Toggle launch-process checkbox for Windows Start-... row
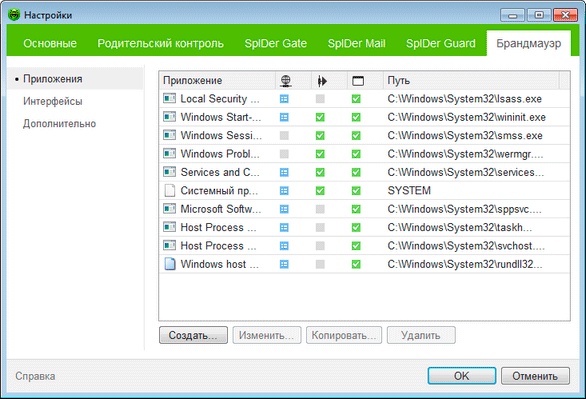This screenshot has width=586, height=399. click(320, 117)
